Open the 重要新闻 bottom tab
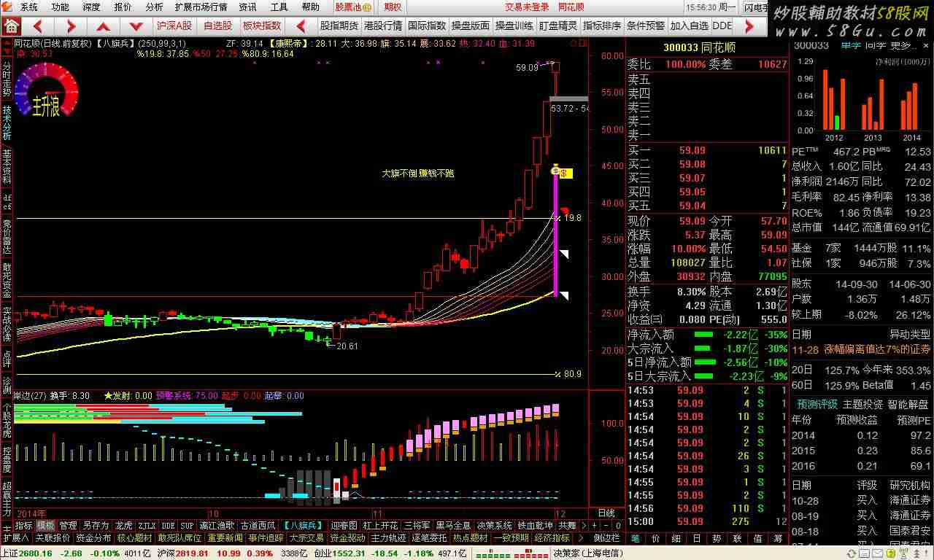934x560 pixels. [x=225, y=537]
